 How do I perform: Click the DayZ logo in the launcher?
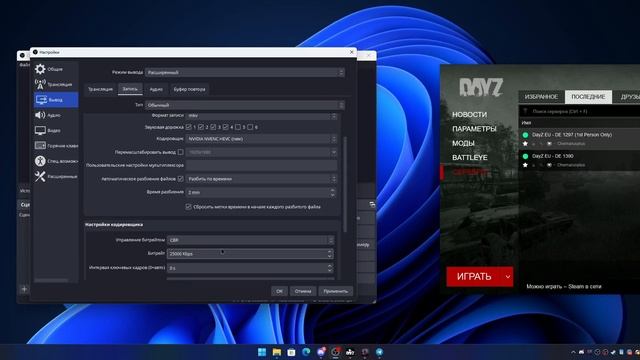coord(481,87)
